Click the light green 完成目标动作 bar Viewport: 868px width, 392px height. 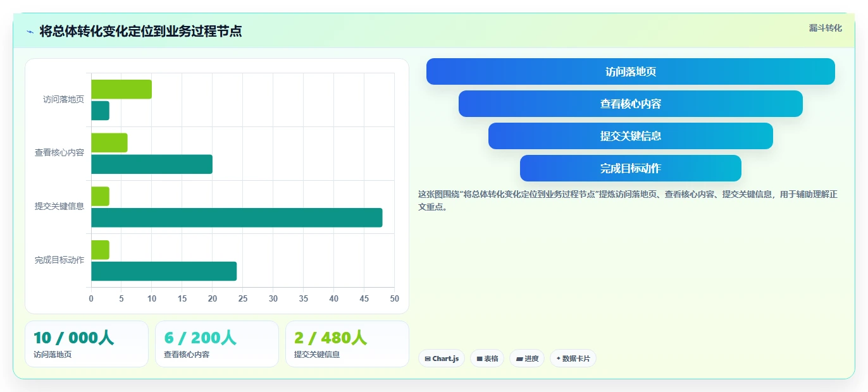click(x=100, y=250)
